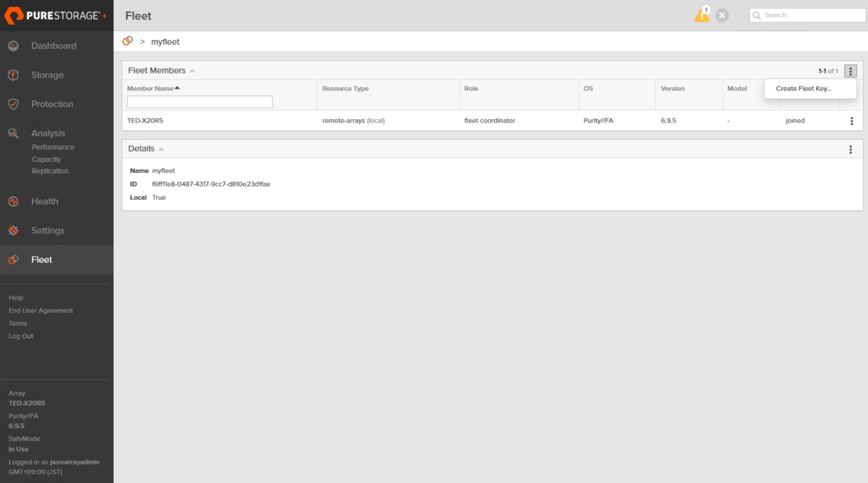Click the Dashboard gauge icon
868x483 pixels.
coord(13,46)
